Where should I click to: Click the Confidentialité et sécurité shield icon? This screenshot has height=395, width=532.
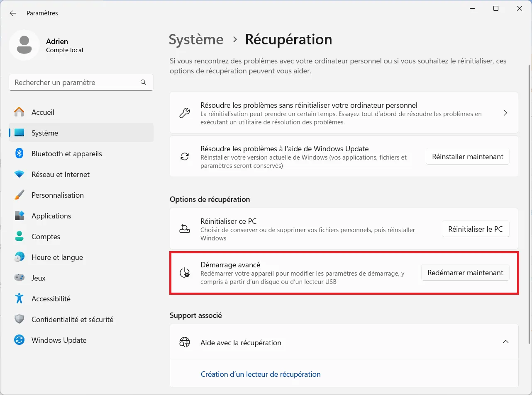tap(19, 319)
